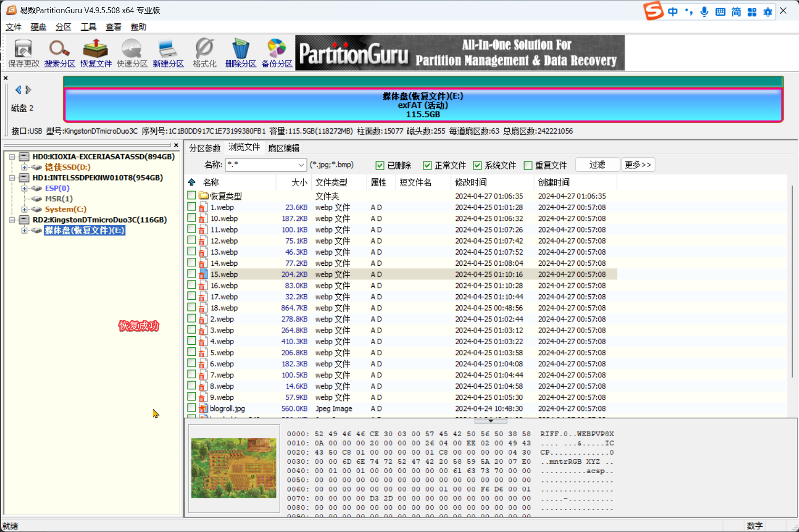This screenshot has height=532, width=799.
Task: Expand ESP(0) partition node
Action: click(24, 188)
